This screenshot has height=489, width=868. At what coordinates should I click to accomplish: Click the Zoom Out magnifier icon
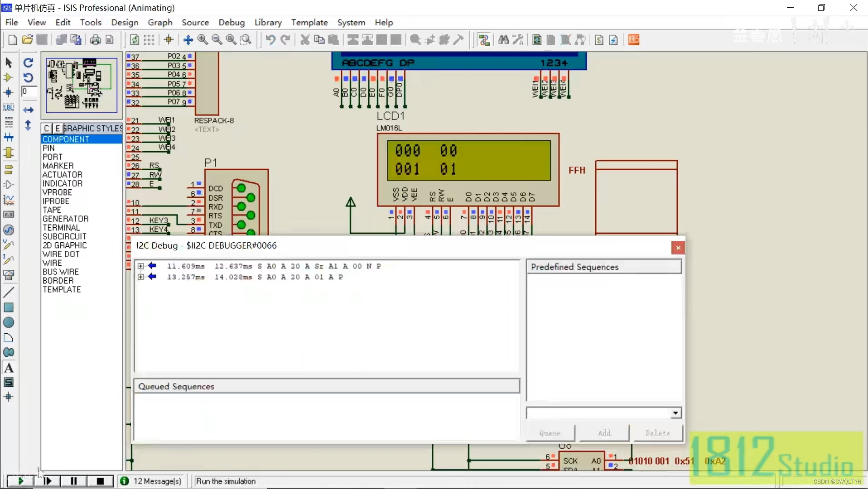[x=217, y=40]
